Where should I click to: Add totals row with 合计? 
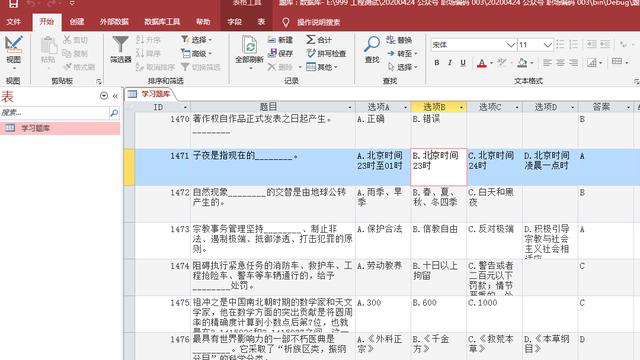pyautogui.click(x=319, y=40)
